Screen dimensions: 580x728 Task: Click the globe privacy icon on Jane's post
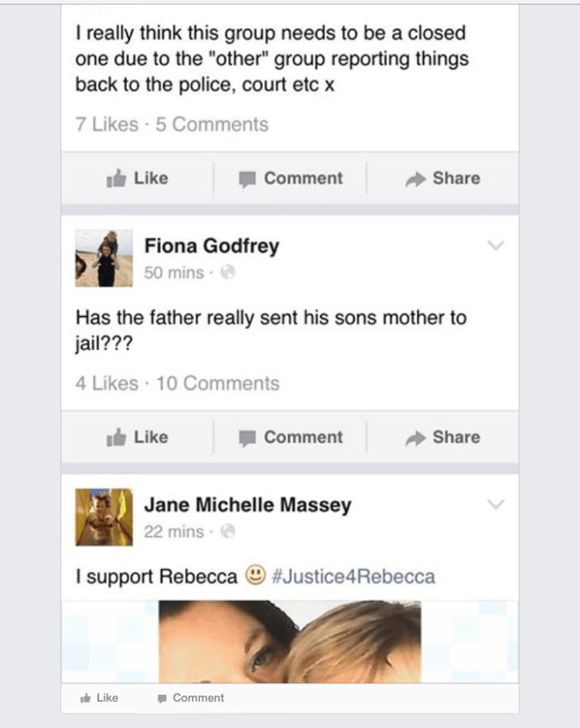click(x=227, y=531)
